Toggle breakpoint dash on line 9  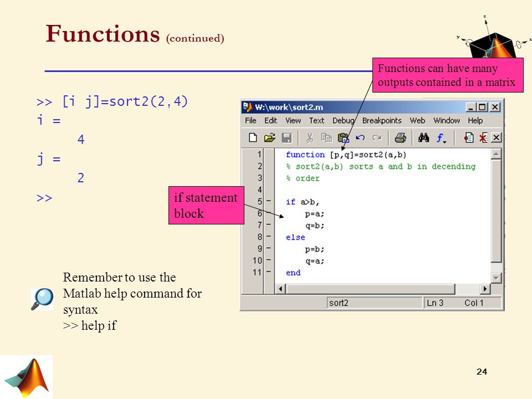point(269,248)
